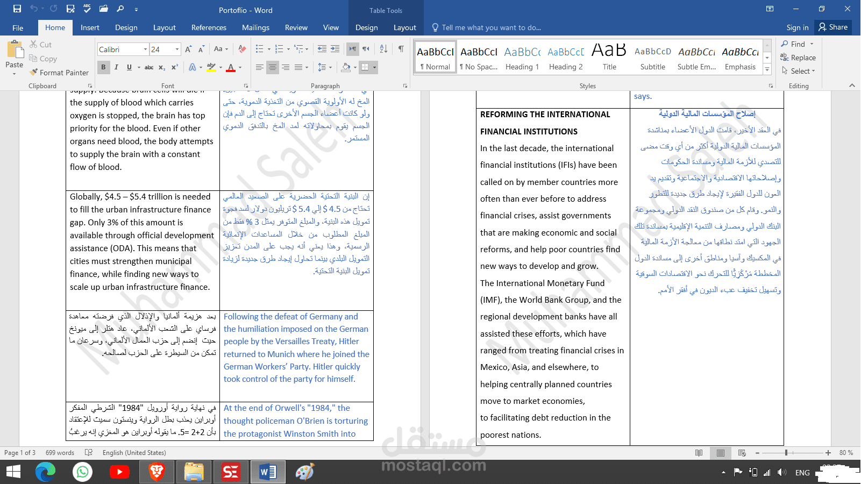Toggle Show/Hide paragraph marks
Image resolution: width=868 pixels, height=484 pixels.
[401, 49]
